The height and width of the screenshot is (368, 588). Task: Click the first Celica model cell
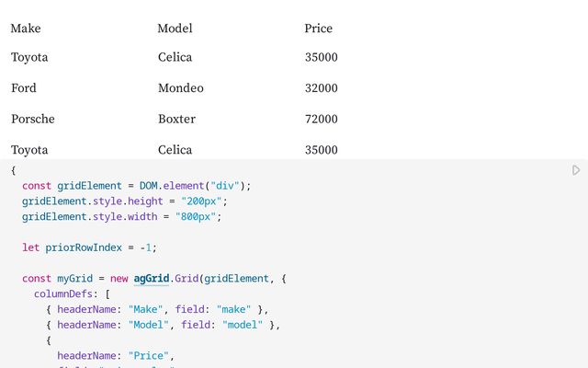tap(175, 57)
